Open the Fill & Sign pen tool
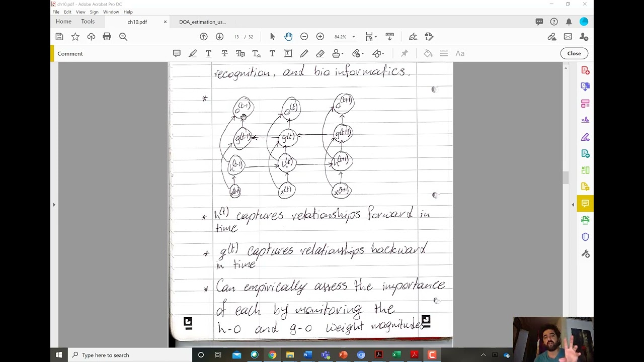The image size is (644, 362). tap(413, 37)
